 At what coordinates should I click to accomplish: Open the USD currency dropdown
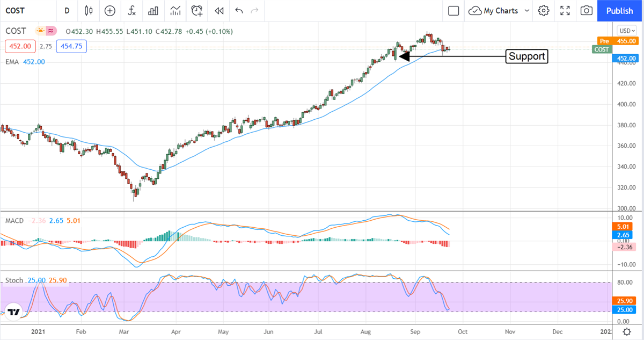pos(626,31)
